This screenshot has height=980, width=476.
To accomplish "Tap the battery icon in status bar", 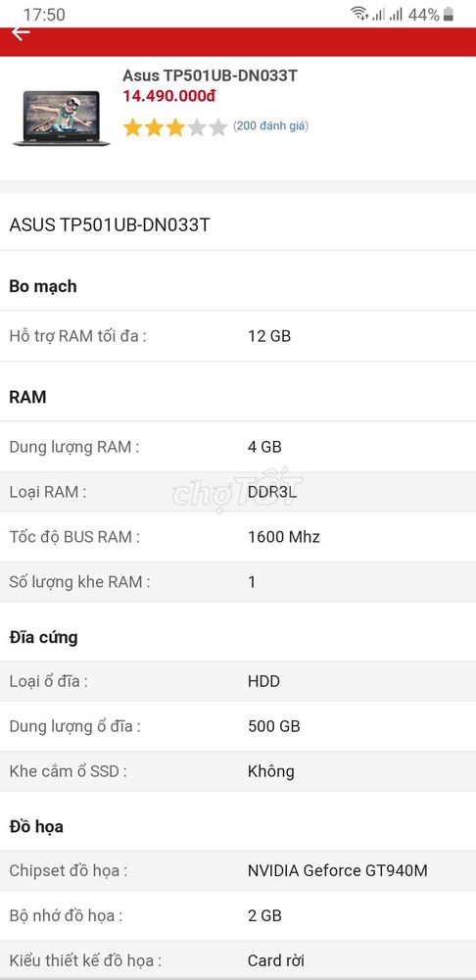I will pyautogui.click(x=448, y=14).
